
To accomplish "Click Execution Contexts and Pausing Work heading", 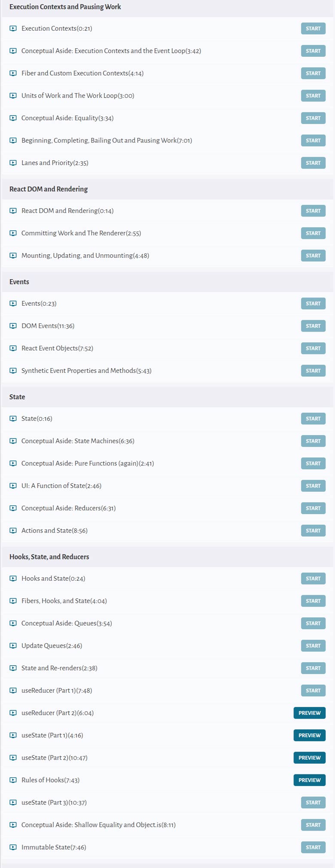I will pos(65,7).
